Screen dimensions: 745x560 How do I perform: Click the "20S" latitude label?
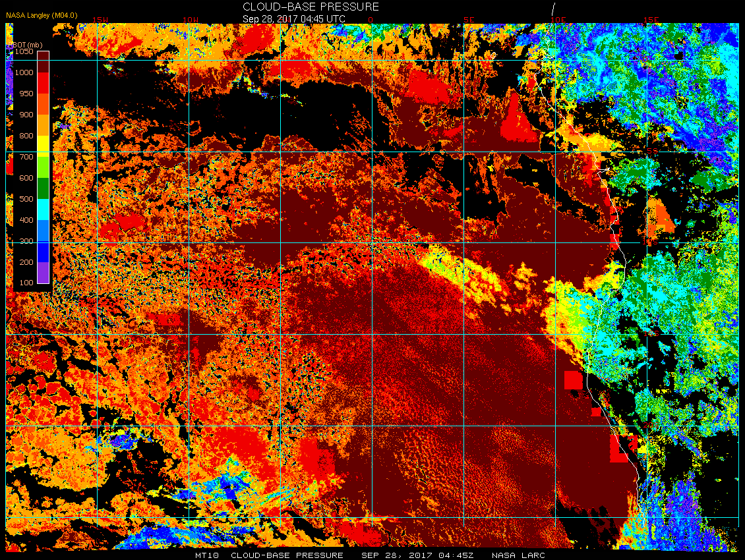coord(650,424)
